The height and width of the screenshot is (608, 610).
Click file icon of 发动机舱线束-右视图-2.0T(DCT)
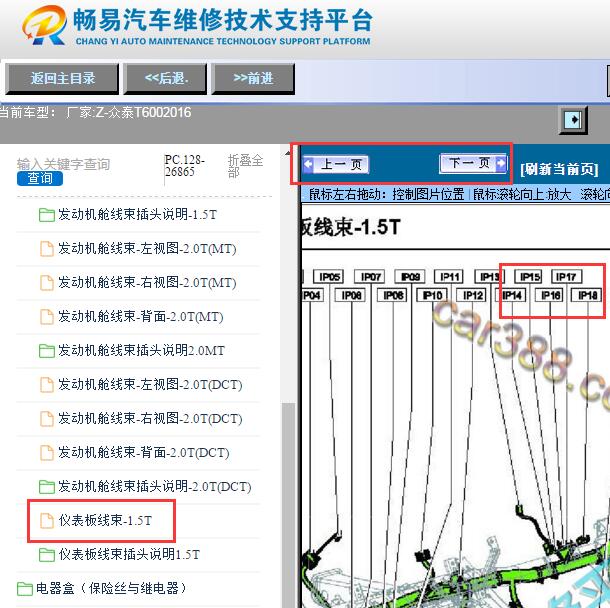point(47,419)
